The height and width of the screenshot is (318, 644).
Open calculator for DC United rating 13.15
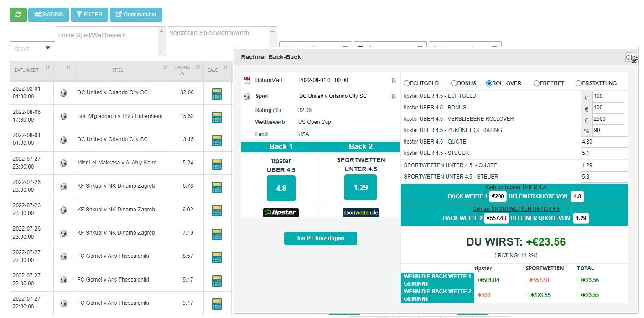217,140
